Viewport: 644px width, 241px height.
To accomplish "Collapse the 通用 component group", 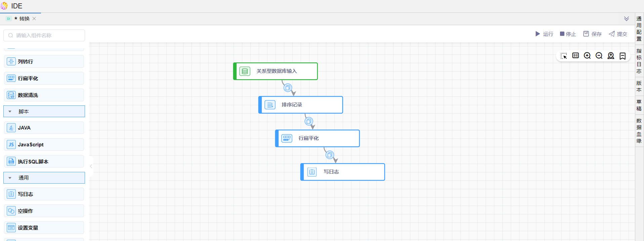I will point(10,178).
